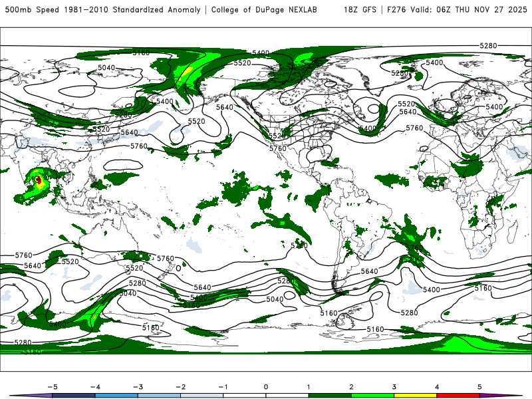Click the '1' colorbar tick label

(x=309, y=387)
